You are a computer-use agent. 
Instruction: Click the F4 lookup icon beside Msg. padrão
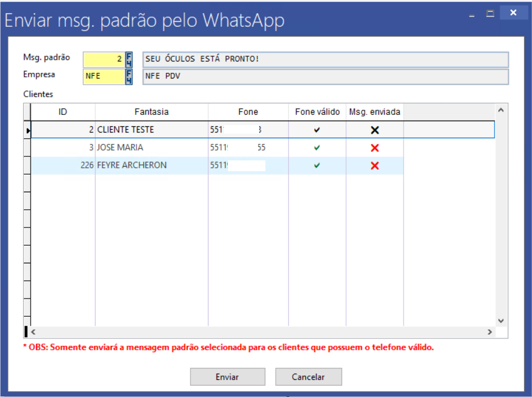click(129, 59)
